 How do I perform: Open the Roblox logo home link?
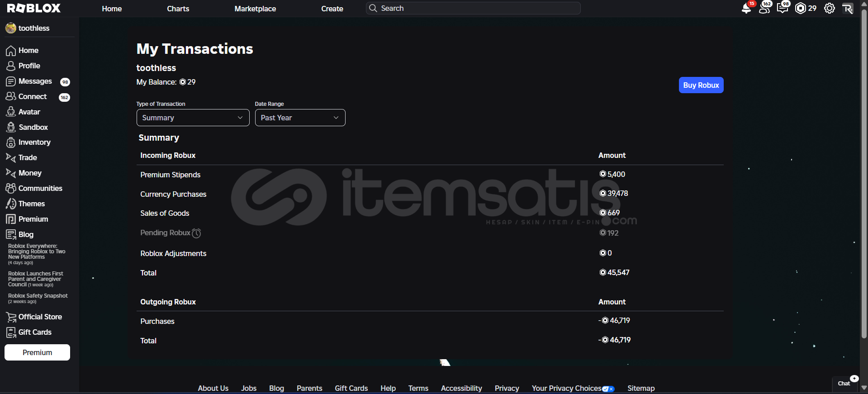33,8
